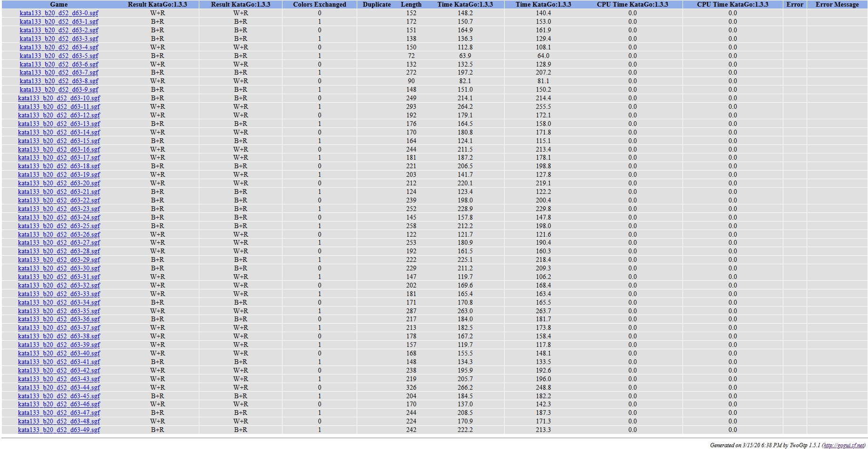868x451 pixels.
Task: Open kata133_b20_d52_d63-46.sgf game link
Action: click(x=59, y=404)
